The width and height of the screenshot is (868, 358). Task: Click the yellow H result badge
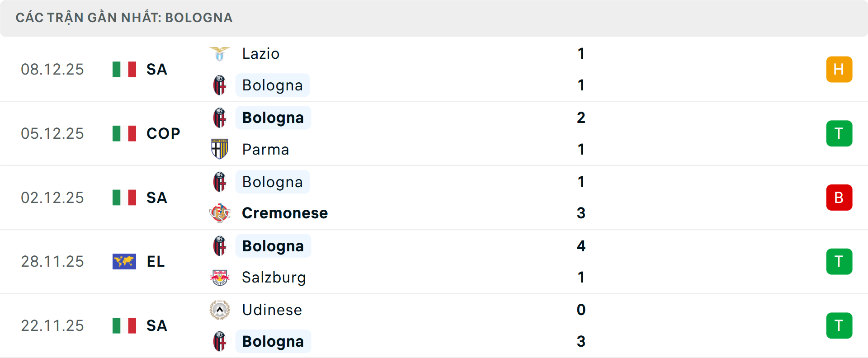pyautogui.click(x=839, y=69)
